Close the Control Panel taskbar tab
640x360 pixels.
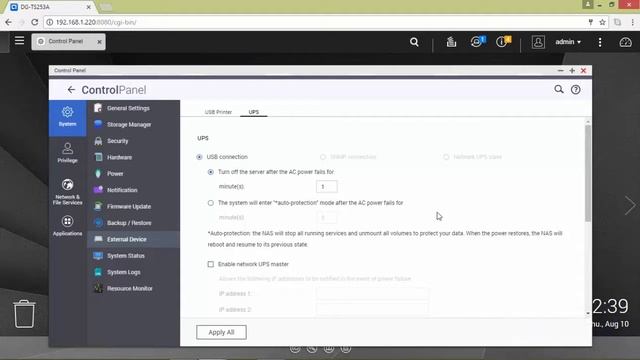99,42
